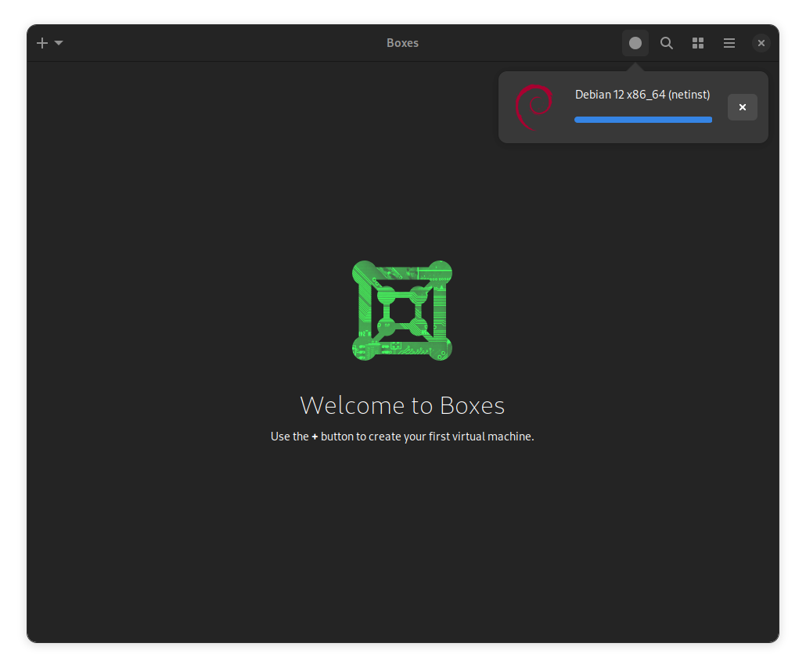
Task: Click the green Boxes logo
Action: click(402, 311)
